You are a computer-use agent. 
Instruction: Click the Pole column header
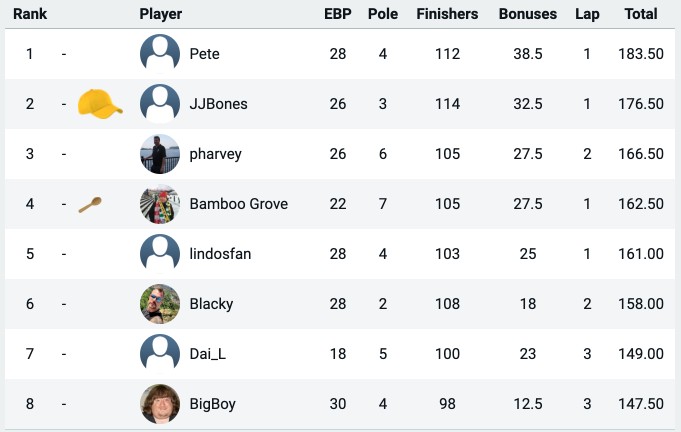point(383,14)
